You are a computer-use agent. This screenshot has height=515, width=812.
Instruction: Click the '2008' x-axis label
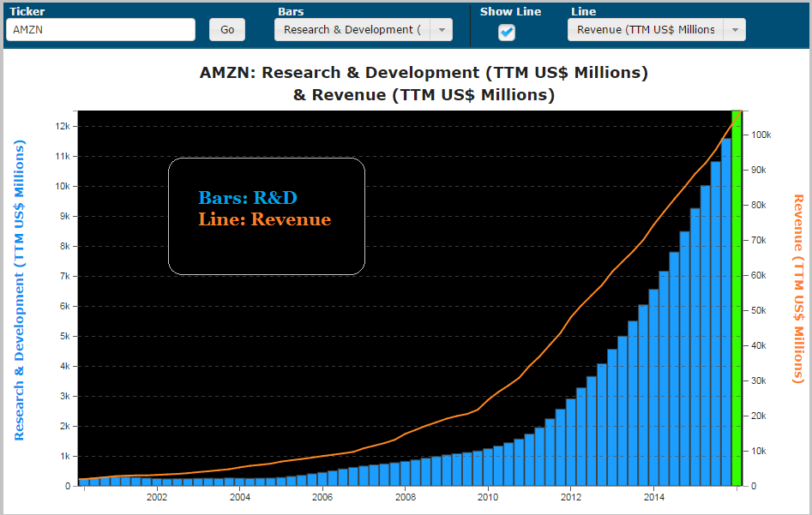click(405, 497)
